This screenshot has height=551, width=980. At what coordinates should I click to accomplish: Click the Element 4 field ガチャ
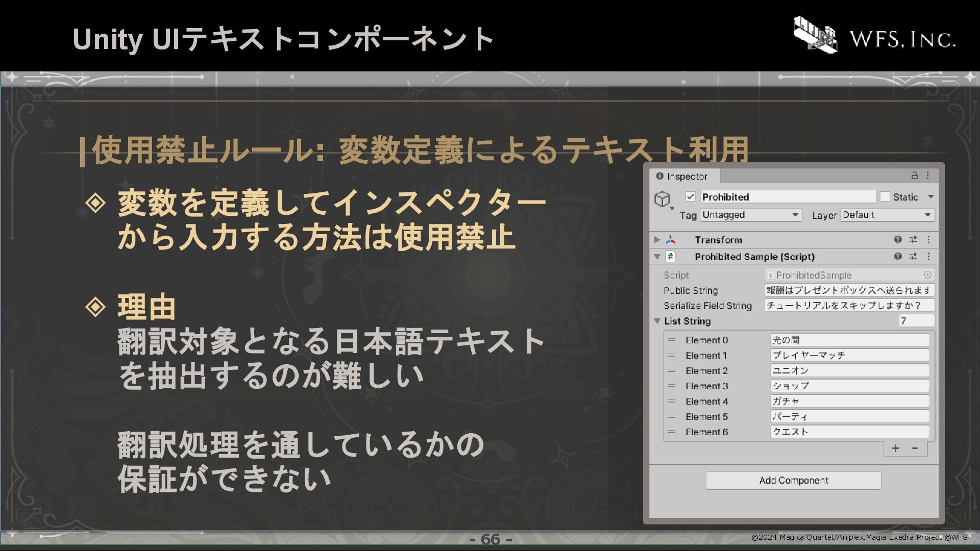849,402
